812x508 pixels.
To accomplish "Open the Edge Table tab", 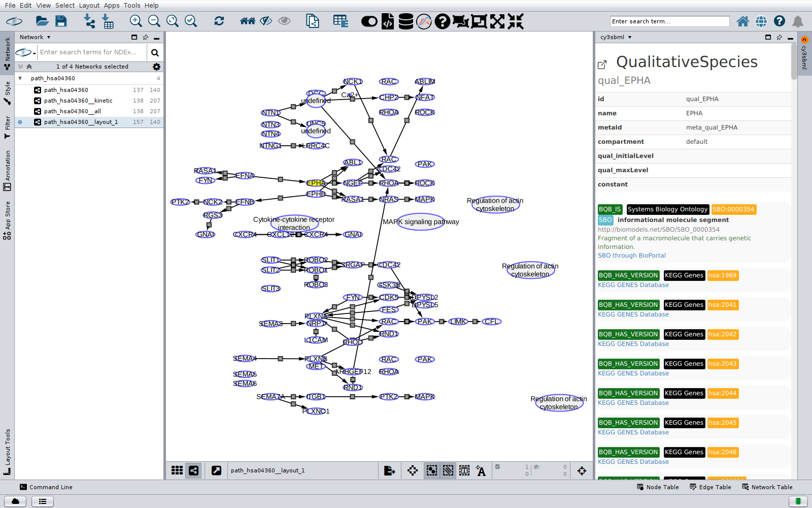I will 710,487.
